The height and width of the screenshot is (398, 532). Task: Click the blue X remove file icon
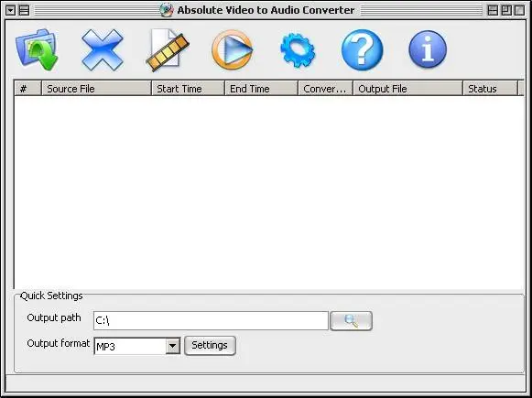tap(103, 49)
